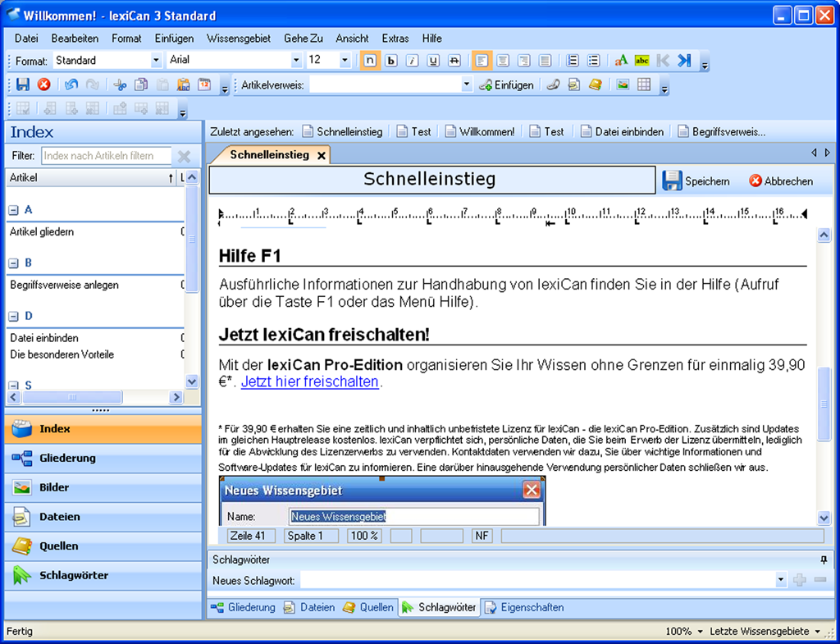Increase indent with right arrow icon

click(684, 61)
